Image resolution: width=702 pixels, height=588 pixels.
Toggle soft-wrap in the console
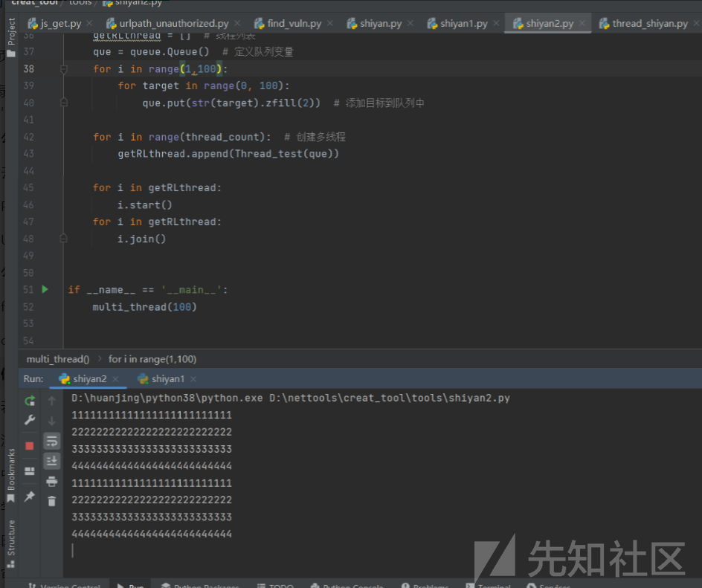[x=51, y=442]
